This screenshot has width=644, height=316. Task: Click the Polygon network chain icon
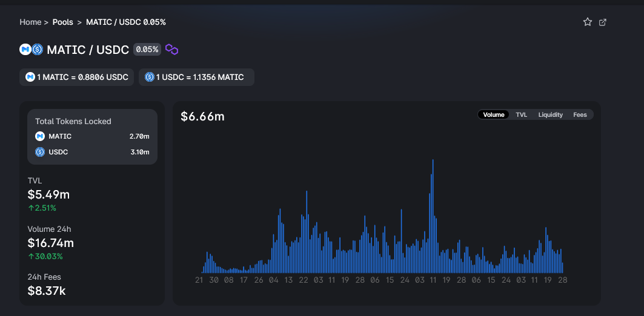pos(171,50)
